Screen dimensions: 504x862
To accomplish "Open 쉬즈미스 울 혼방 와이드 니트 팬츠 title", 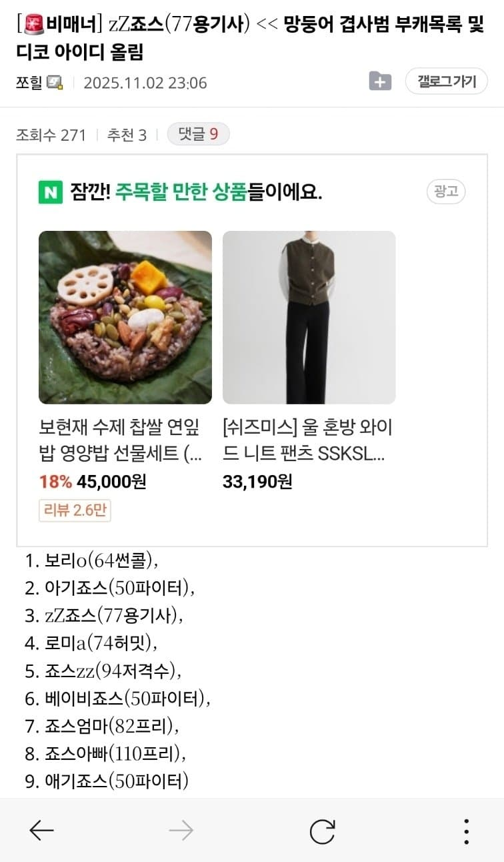I will (x=307, y=440).
